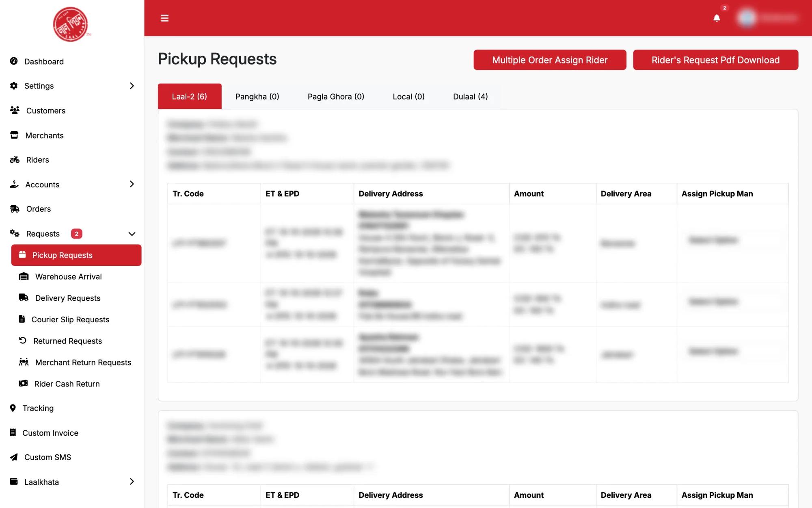Click the Rider Cash Return money icon
Viewport: 812px width, 508px height.
[24, 383]
